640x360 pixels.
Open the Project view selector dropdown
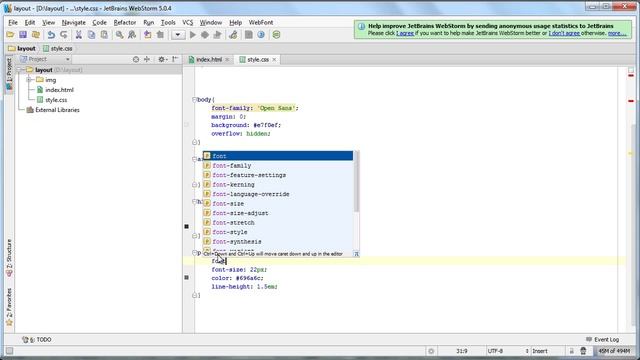point(45,60)
